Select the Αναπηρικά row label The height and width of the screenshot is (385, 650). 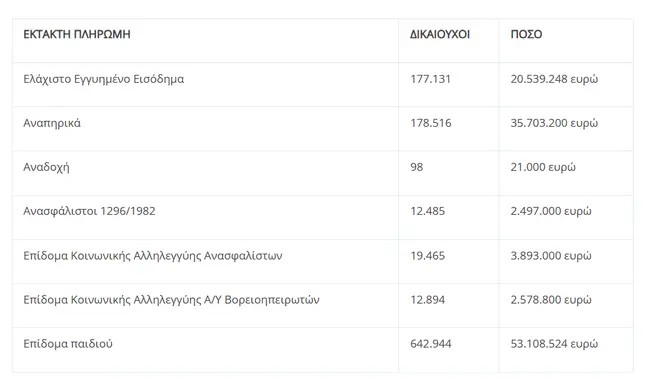tap(52, 123)
